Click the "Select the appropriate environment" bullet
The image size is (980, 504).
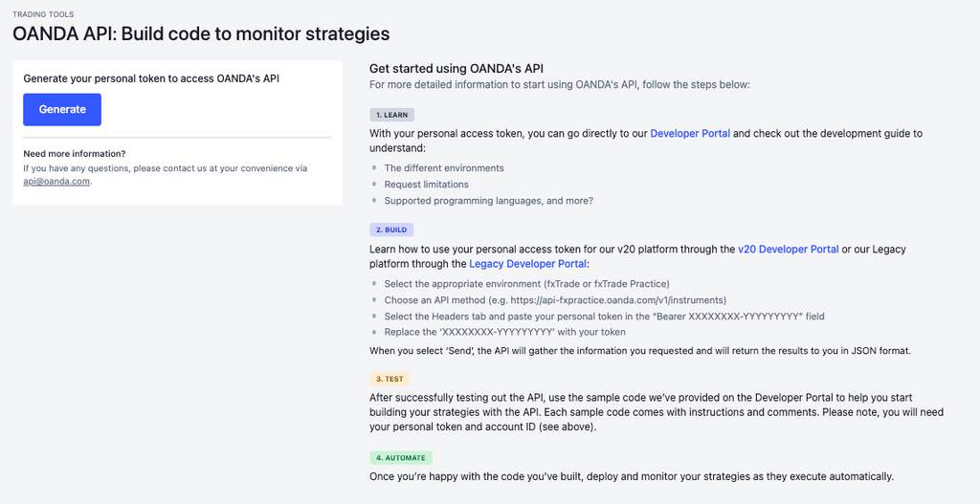[x=526, y=284]
